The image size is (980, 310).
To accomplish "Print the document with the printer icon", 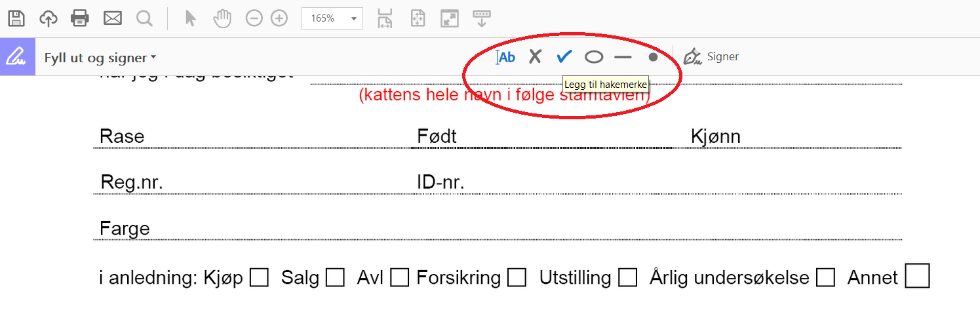I will coord(80,18).
